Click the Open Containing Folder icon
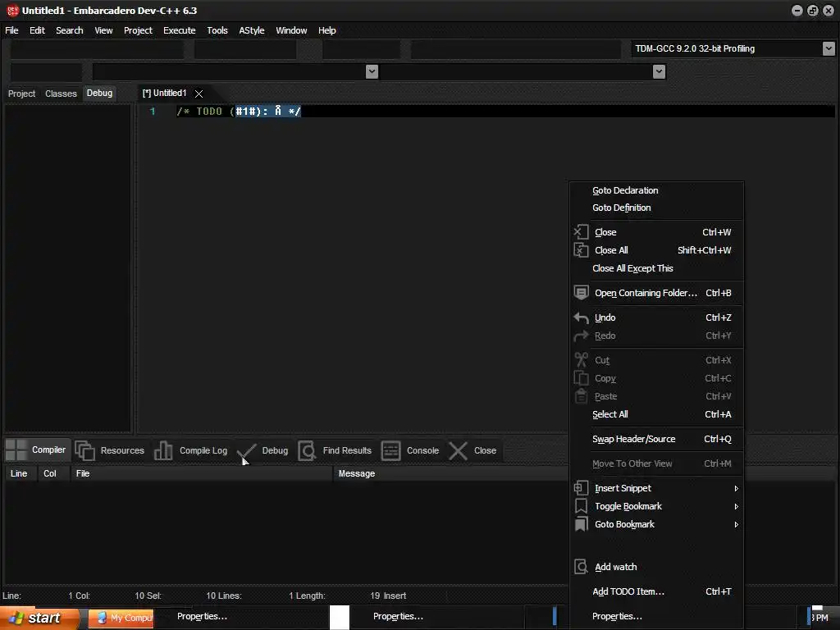Image resolution: width=840 pixels, height=630 pixels. coord(581,293)
